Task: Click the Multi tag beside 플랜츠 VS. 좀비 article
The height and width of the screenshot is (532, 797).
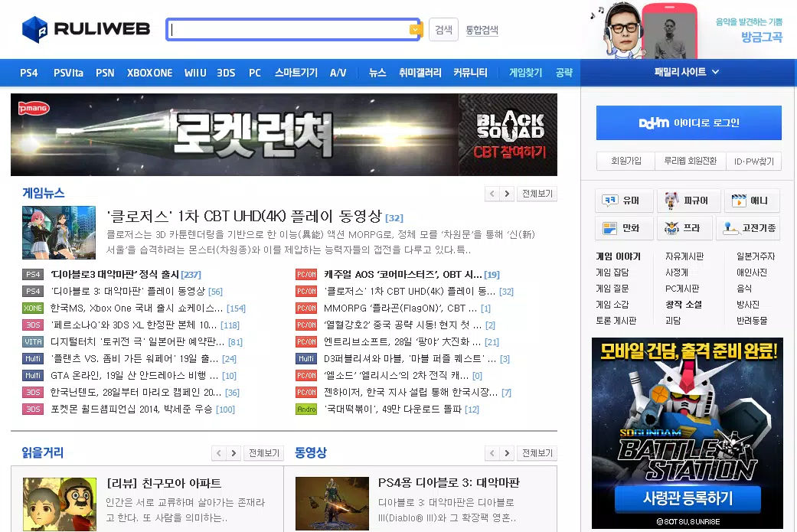Action: (32, 359)
